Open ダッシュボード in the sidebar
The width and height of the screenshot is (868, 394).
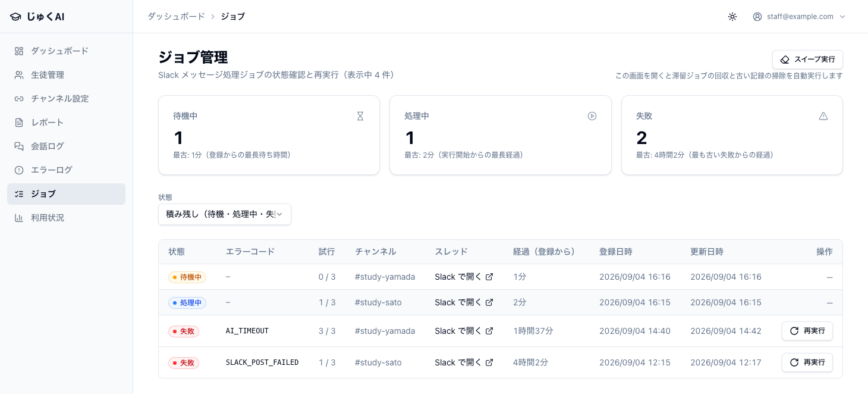66,51
